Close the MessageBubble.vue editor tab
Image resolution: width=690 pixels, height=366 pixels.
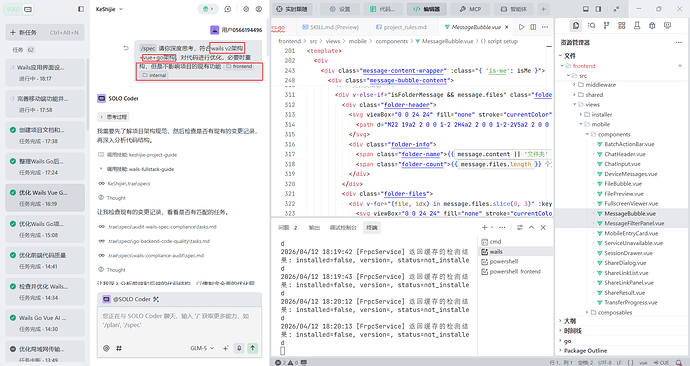click(x=506, y=27)
